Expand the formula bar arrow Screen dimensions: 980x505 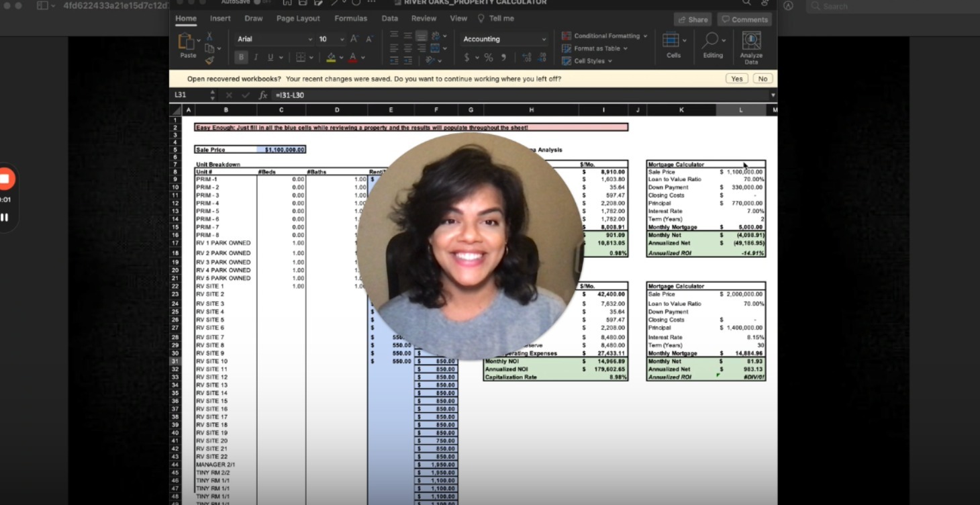pyautogui.click(x=773, y=95)
